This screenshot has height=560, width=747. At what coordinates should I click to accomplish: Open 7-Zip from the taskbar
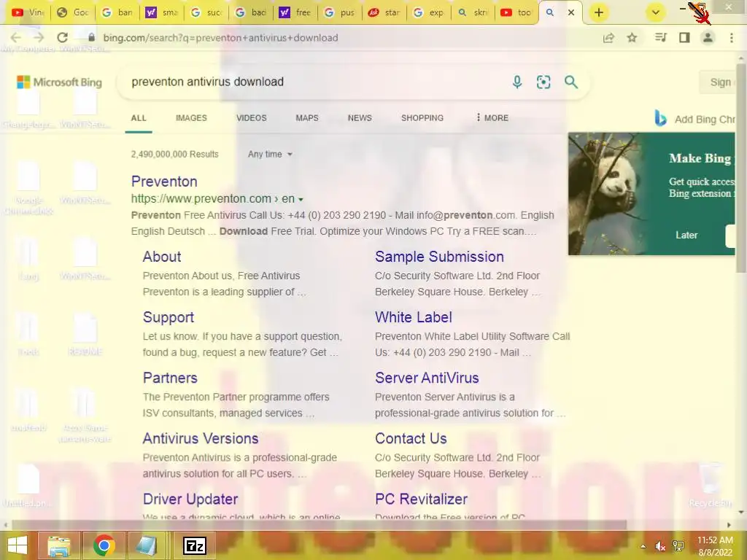[x=194, y=545]
